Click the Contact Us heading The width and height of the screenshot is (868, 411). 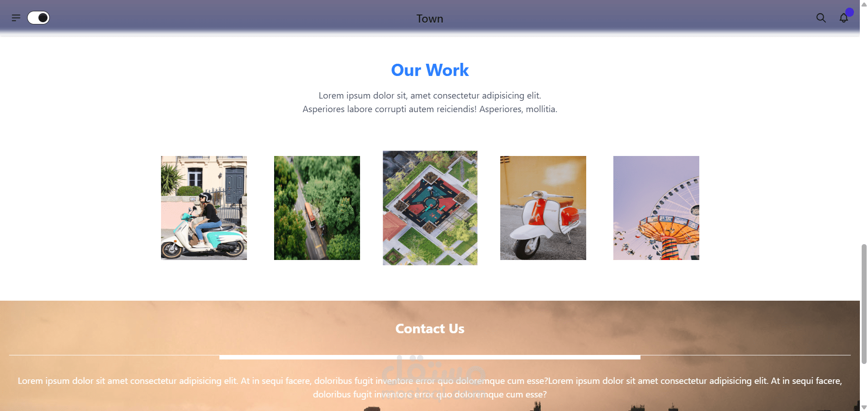click(430, 329)
